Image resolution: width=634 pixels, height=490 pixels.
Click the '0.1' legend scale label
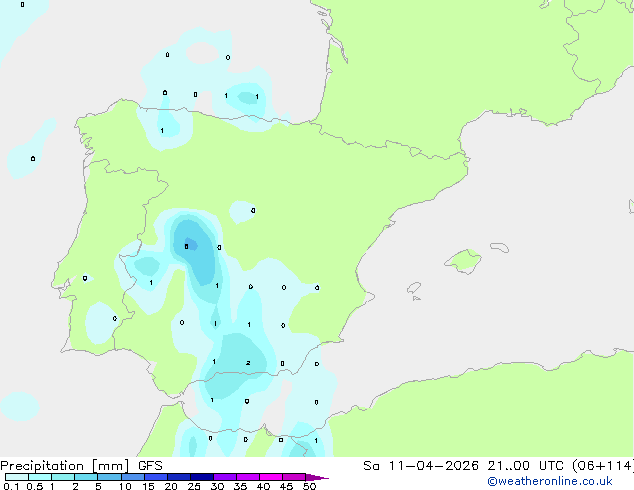(x=11, y=486)
